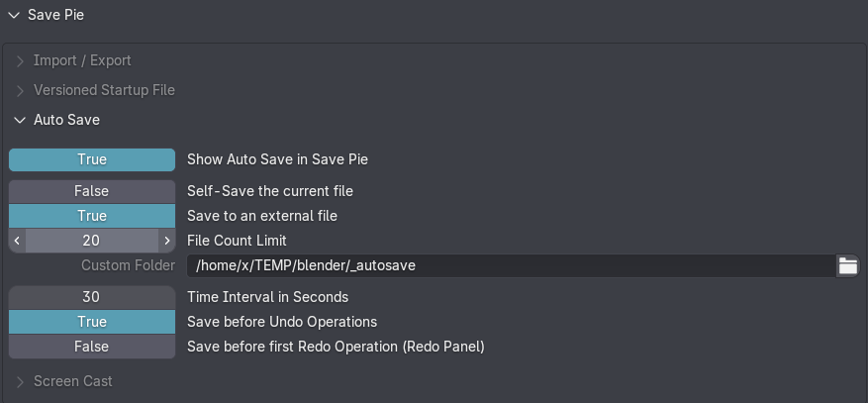This screenshot has height=403, width=868.
Task: Increase File Count Limit with right arrow
Action: point(166,241)
